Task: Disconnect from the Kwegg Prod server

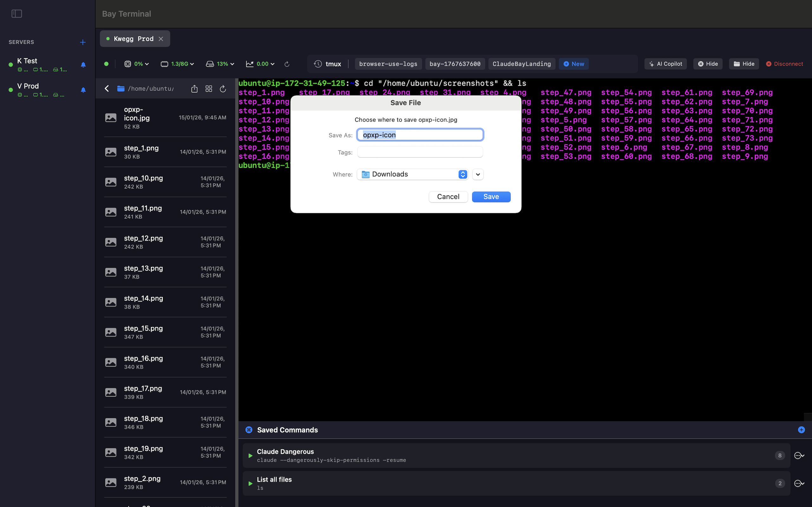Action: (784, 64)
